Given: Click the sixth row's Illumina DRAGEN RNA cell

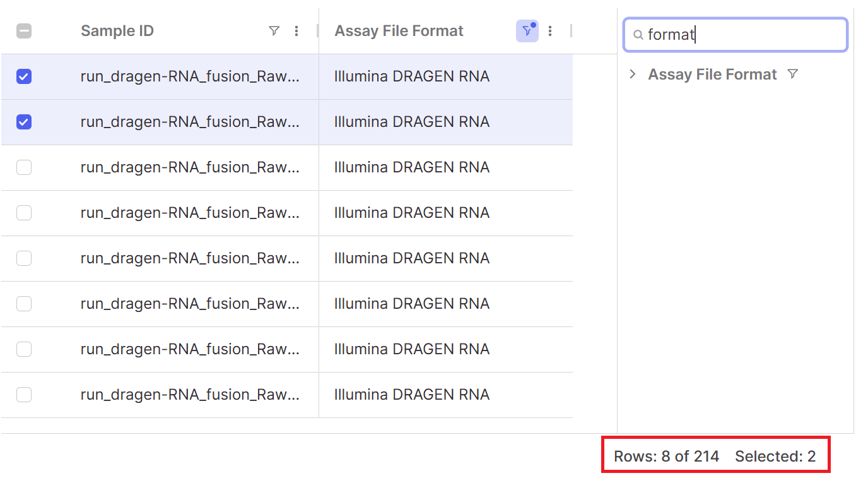Looking at the screenshot, I should pos(412,304).
